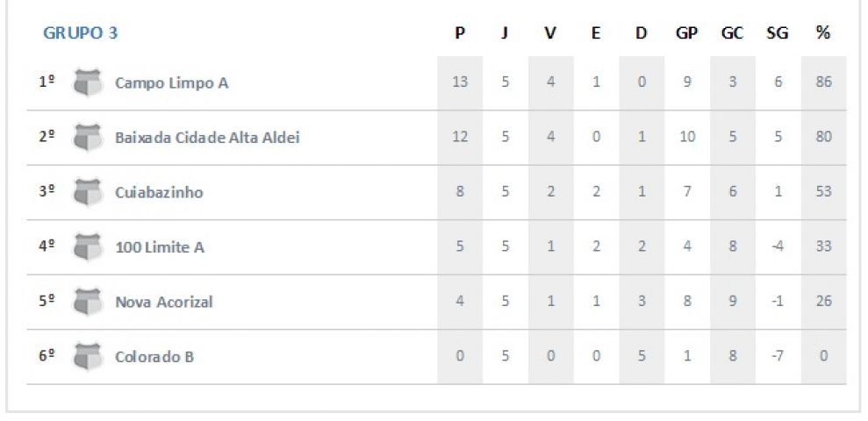The height and width of the screenshot is (421, 868).
Task: Open the Baixada Cidade Alta Aldei team name
Action: [x=207, y=137]
